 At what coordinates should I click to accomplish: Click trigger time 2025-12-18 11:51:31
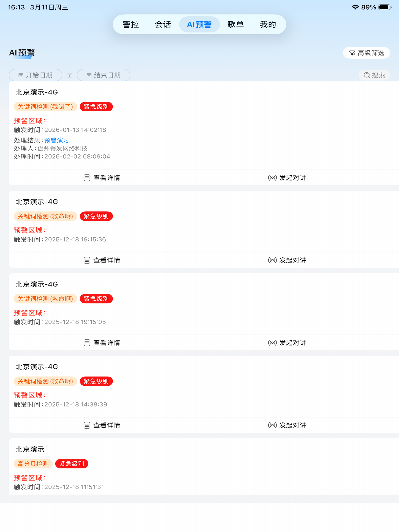click(x=74, y=487)
